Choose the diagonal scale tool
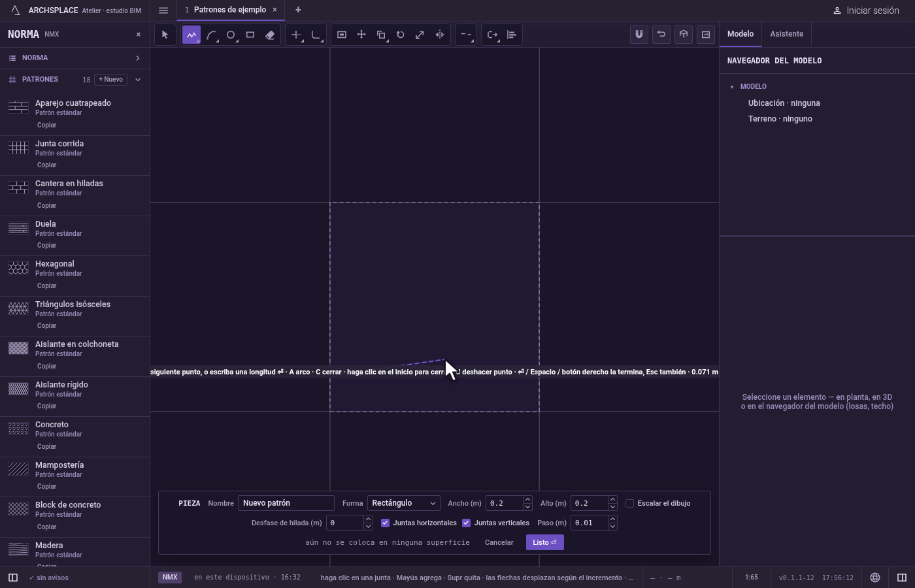 point(420,35)
